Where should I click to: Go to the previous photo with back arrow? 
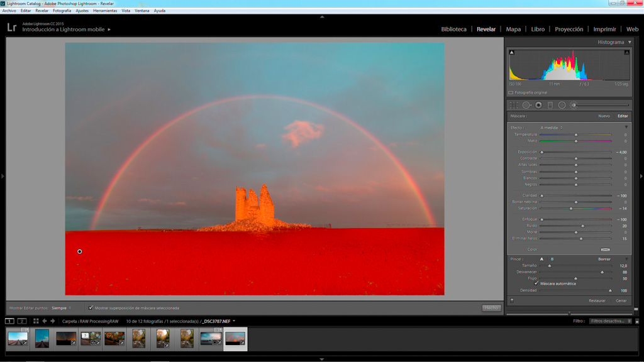[44, 321]
